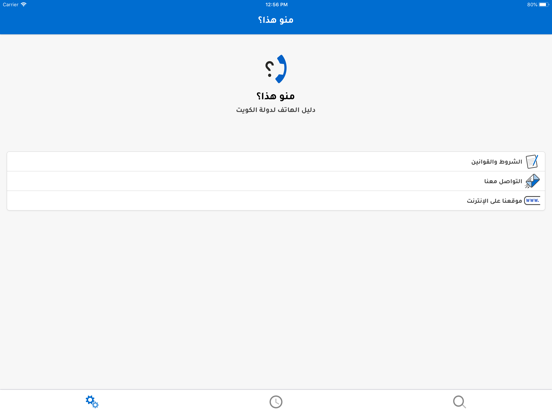
Task: Tap the www icon beside موقعنا على الإنترنت
Action: (532, 201)
